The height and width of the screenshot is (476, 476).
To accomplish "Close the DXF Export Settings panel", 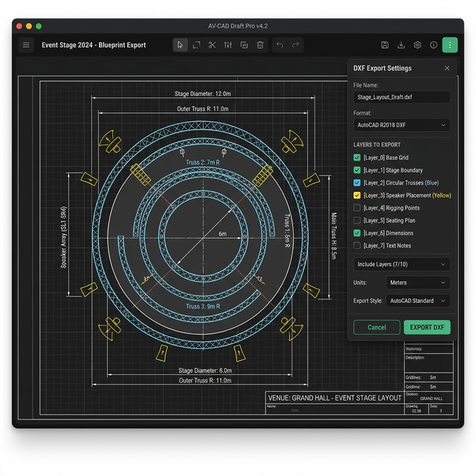I will pyautogui.click(x=447, y=68).
